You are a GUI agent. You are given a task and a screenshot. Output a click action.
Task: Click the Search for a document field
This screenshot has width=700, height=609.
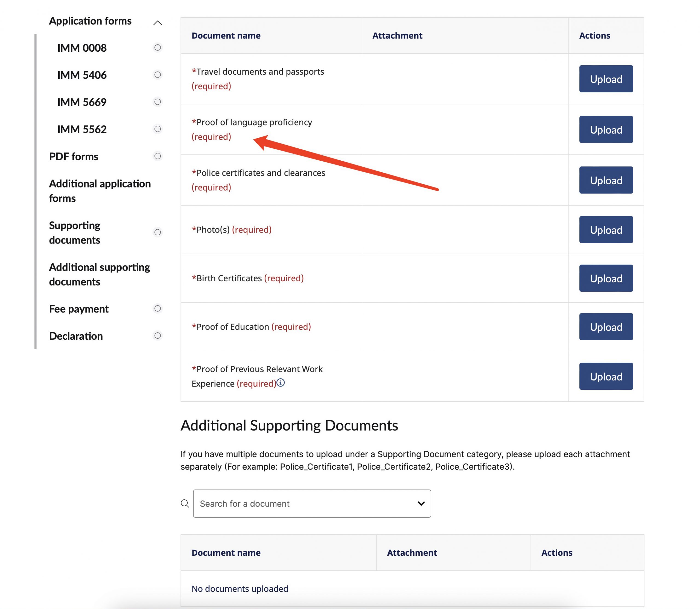click(303, 503)
